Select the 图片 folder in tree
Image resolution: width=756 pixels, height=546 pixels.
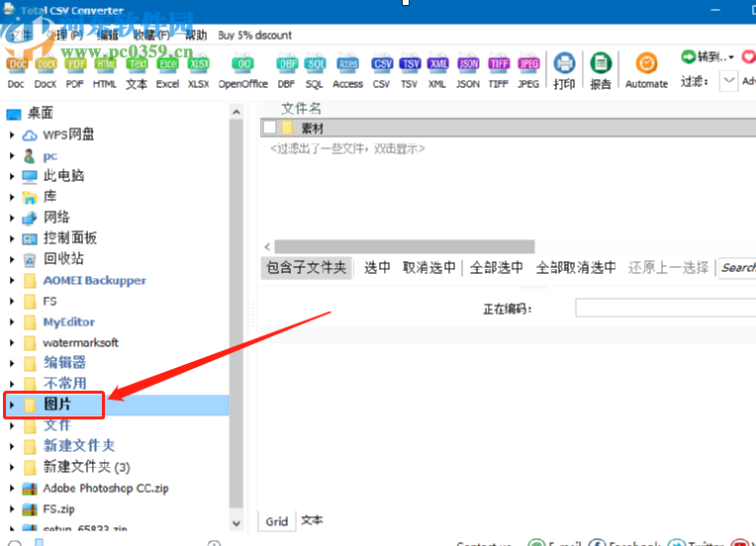click(x=57, y=404)
